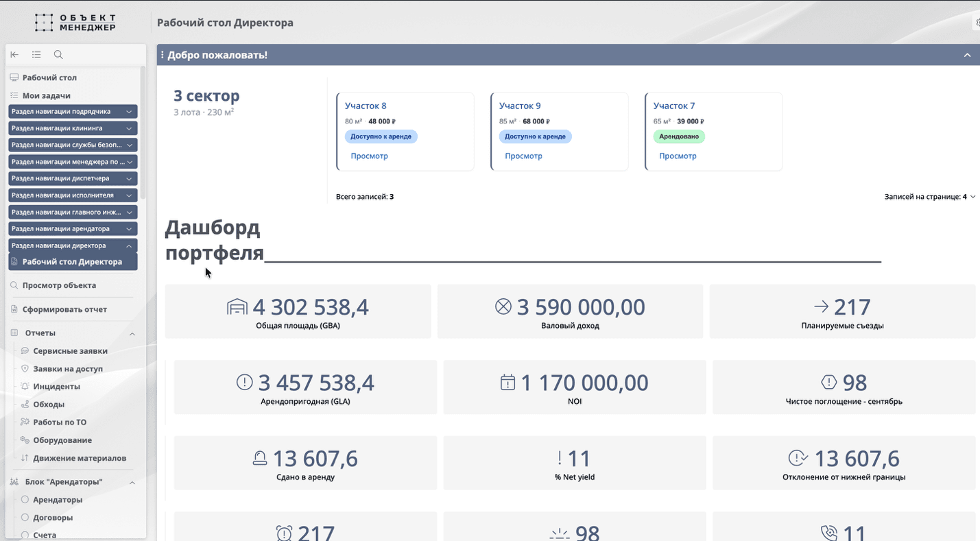The height and width of the screenshot is (541, 980).
Task: Click the calendar icon on the NOI card
Action: click(x=507, y=383)
